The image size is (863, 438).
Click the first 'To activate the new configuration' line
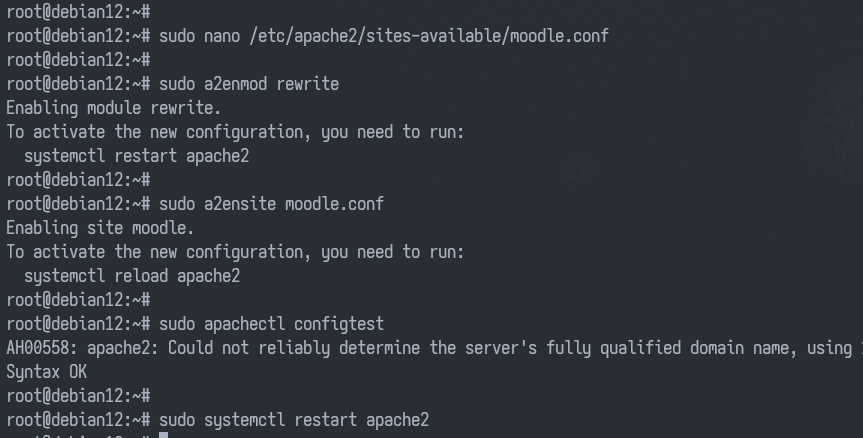(x=235, y=132)
